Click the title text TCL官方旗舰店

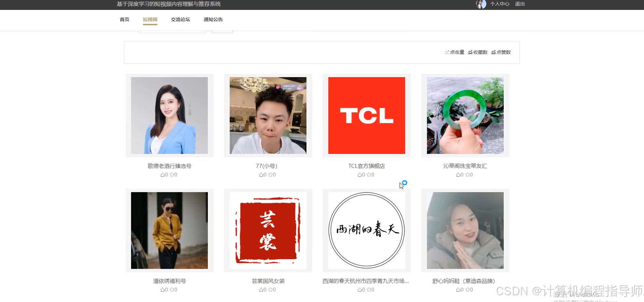pyautogui.click(x=367, y=166)
